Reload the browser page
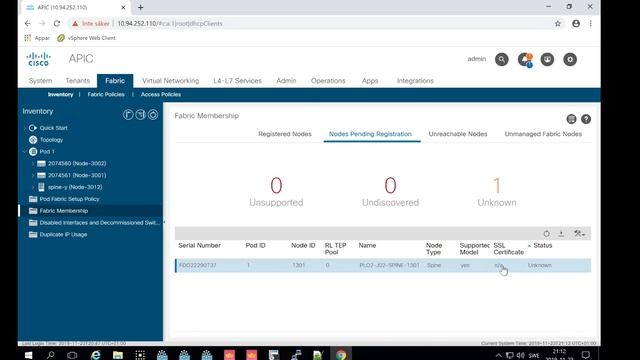This screenshot has height=360, width=640. click(57, 24)
